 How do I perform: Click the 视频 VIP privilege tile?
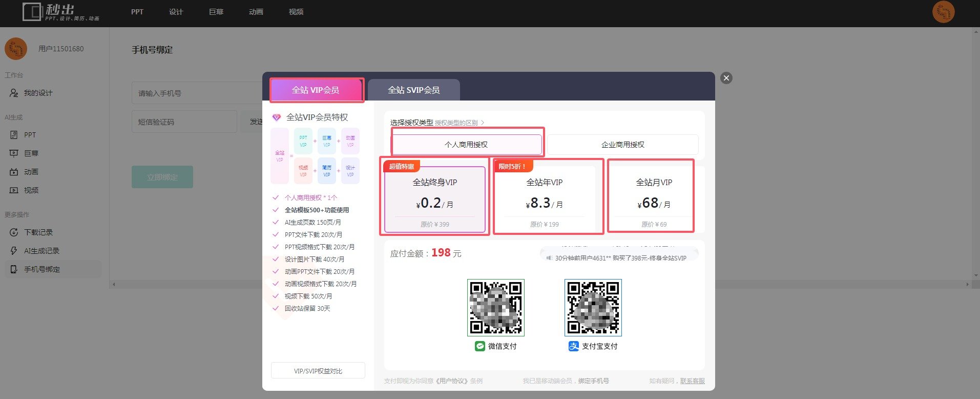[303, 171]
